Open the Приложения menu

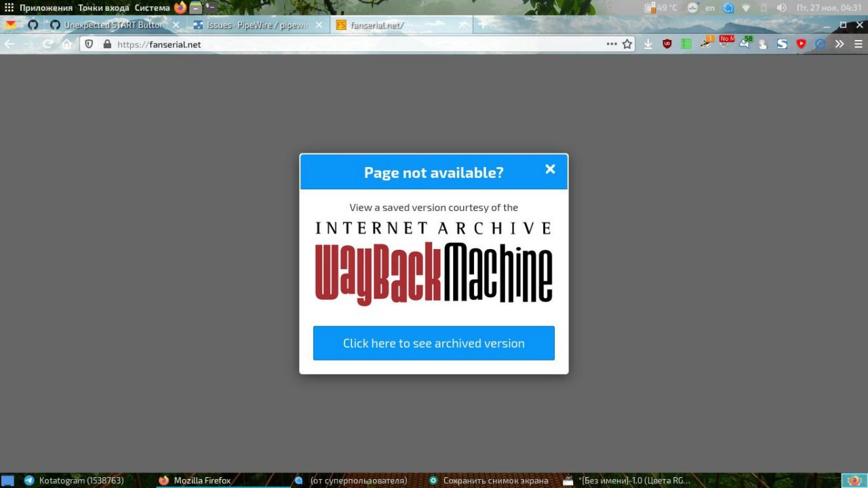45,7
